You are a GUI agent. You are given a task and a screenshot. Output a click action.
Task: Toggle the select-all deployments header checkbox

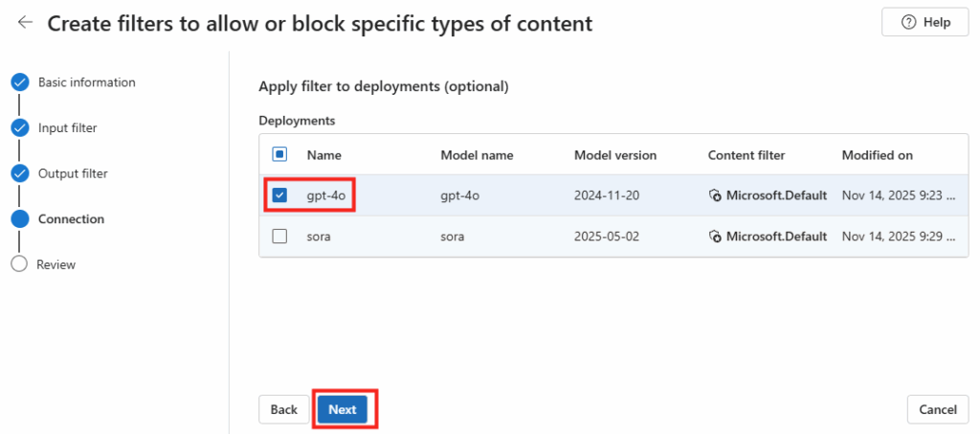pos(279,154)
